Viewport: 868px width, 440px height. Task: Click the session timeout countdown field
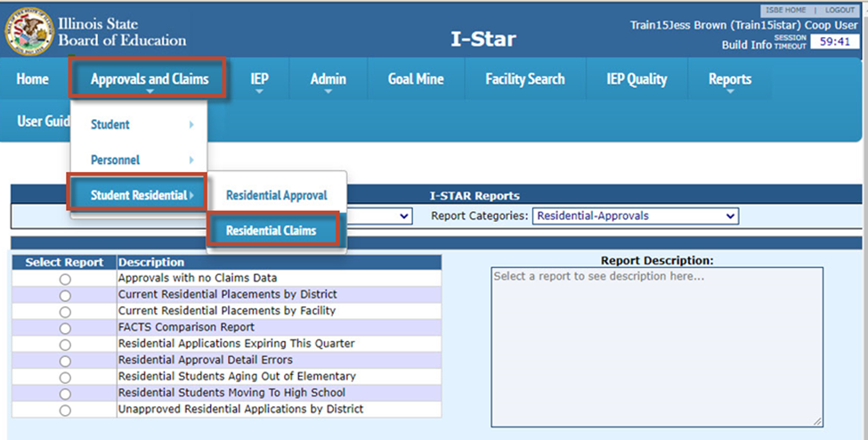[x=835, y=42]
